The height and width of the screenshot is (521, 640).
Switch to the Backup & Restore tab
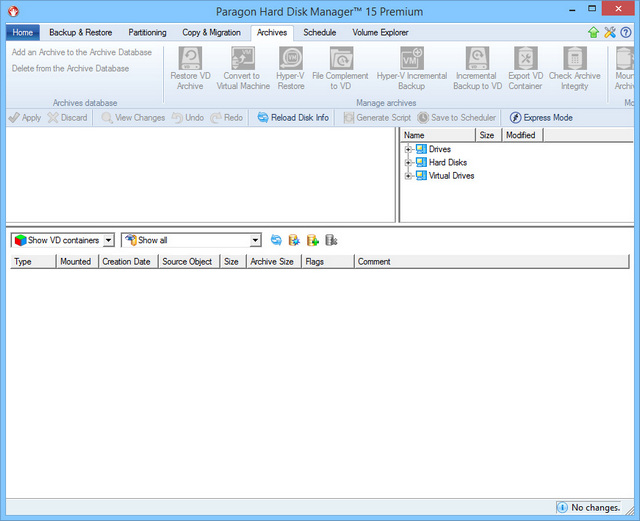click(81, 33)
